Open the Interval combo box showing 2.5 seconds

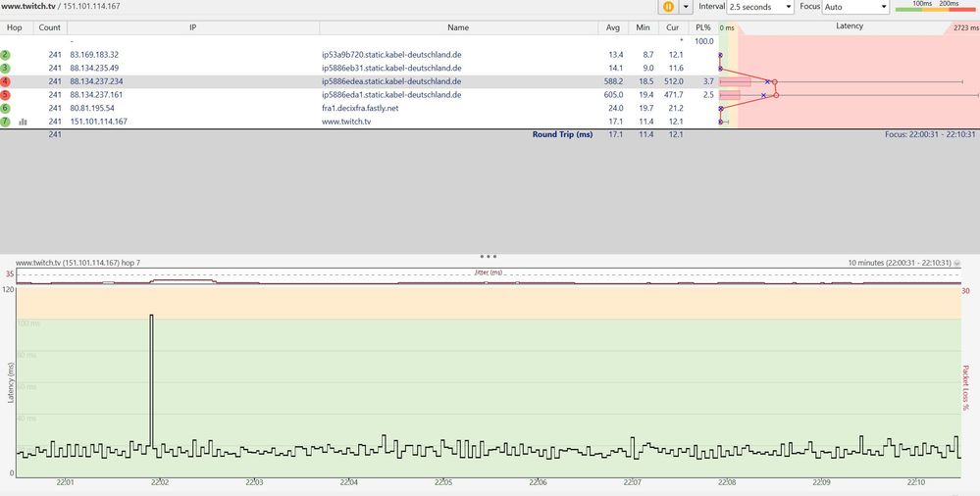(x=760, y=6)
